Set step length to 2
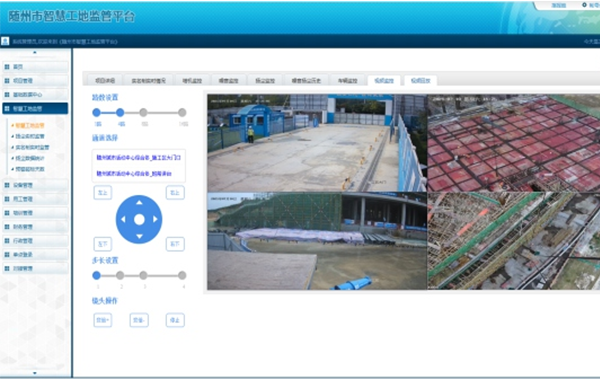Viewport: 600px width, 380px height. coord(120,275)
